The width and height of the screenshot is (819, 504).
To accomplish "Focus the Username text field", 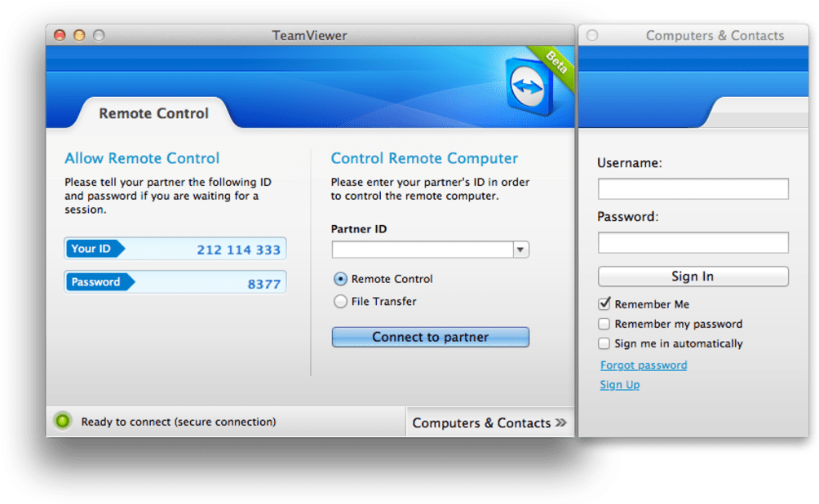I will pos(693,189).
